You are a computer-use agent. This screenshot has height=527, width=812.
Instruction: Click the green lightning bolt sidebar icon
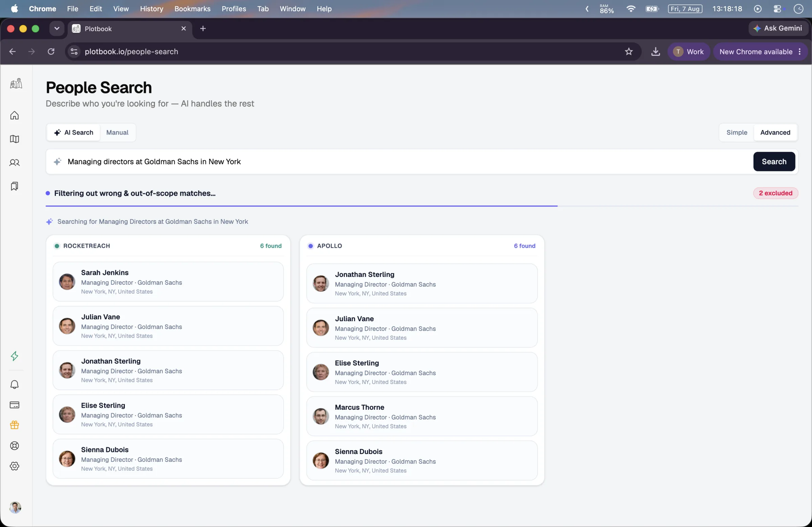click(x=14, y=356)
